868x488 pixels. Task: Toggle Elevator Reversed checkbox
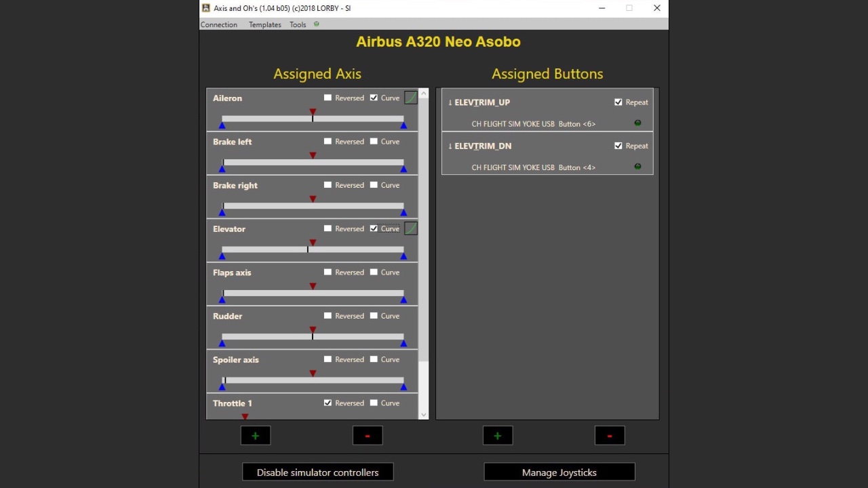point(328,228)
